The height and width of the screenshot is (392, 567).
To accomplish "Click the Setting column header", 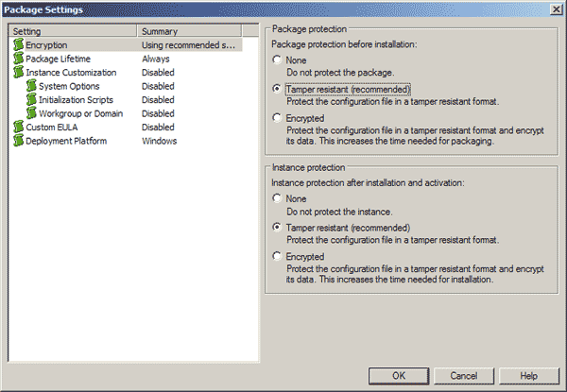I will (73, 31).
